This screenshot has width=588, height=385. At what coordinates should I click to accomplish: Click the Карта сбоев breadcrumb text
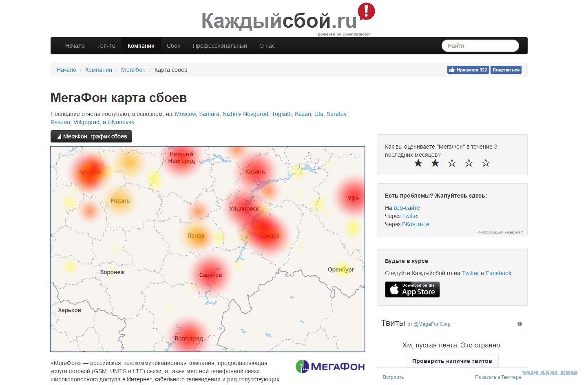(171, 70)
